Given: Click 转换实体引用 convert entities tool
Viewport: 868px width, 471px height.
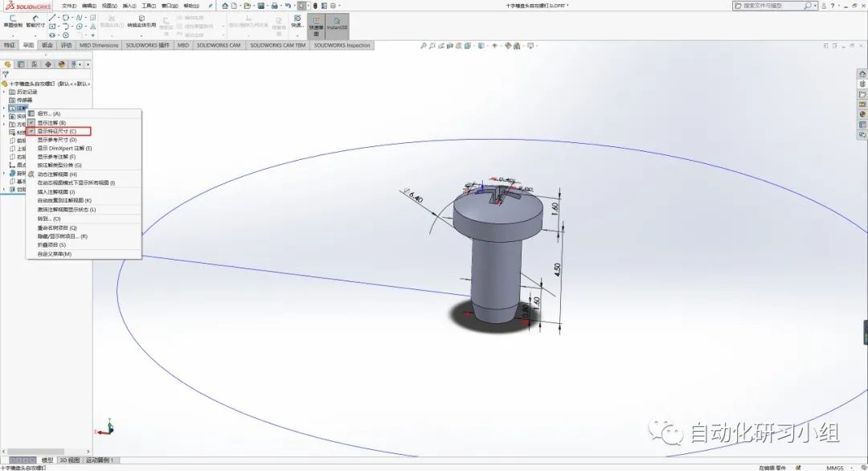Looking at the screenshot, I should coord(141,22).
